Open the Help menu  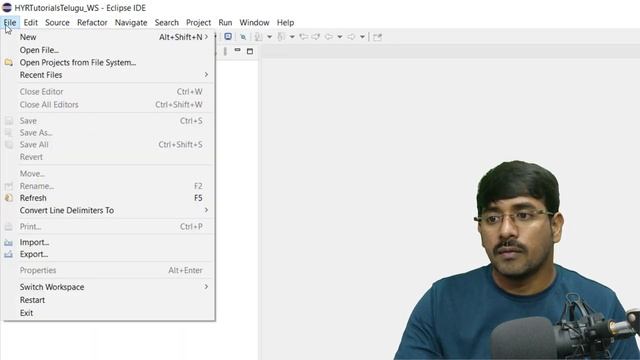pyautogui.click(x=285, y=22)
